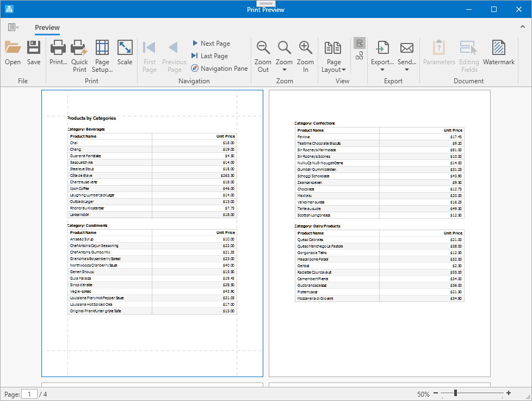Click the 'Aniseed Syrup' product row
532x401 pixels.
click(152, 239)
